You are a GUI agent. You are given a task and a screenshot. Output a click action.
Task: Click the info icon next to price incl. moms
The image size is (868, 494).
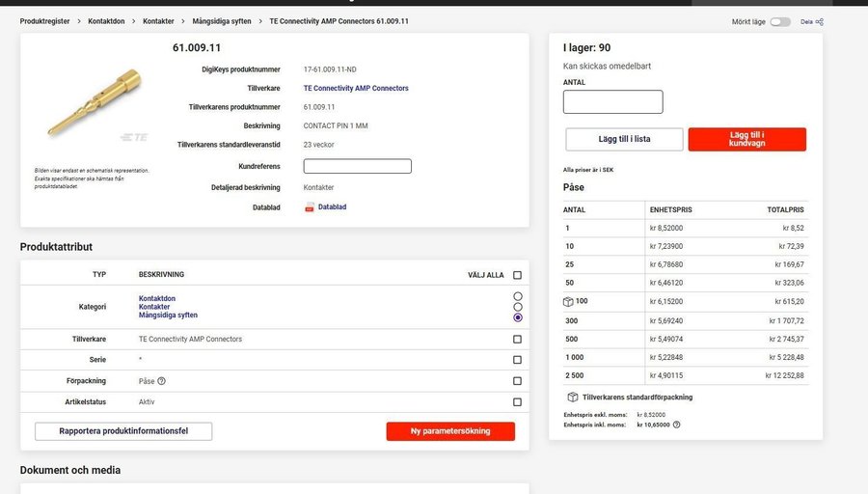tap(676, 425)
